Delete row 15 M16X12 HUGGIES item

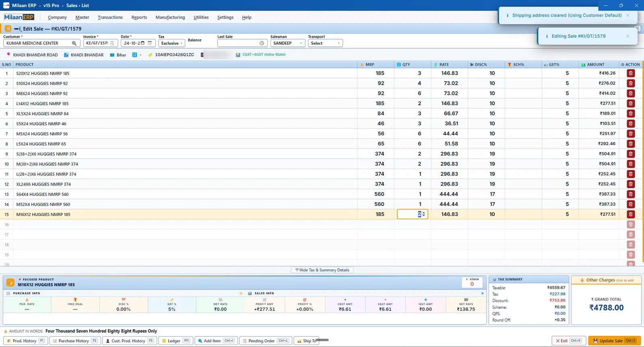(631, 214)
